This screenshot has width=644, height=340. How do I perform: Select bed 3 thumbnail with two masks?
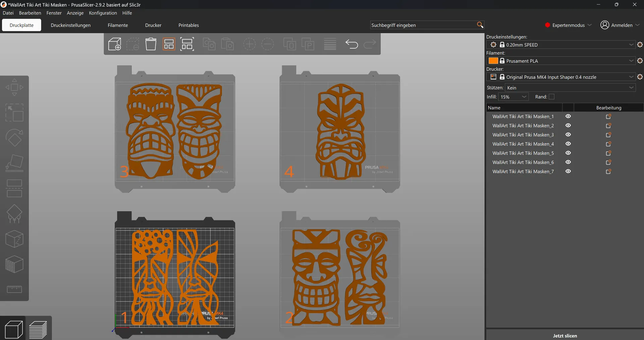(x=175, y=129)
